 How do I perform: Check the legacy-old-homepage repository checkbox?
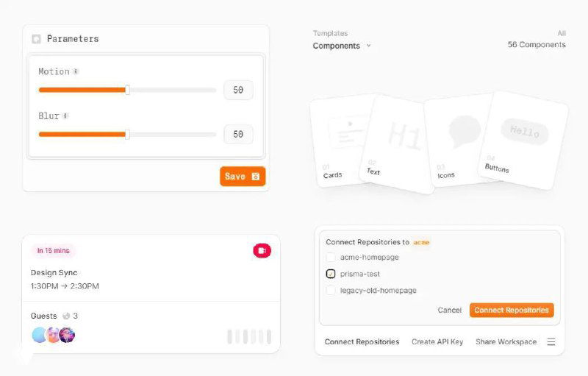coord(330,291)
